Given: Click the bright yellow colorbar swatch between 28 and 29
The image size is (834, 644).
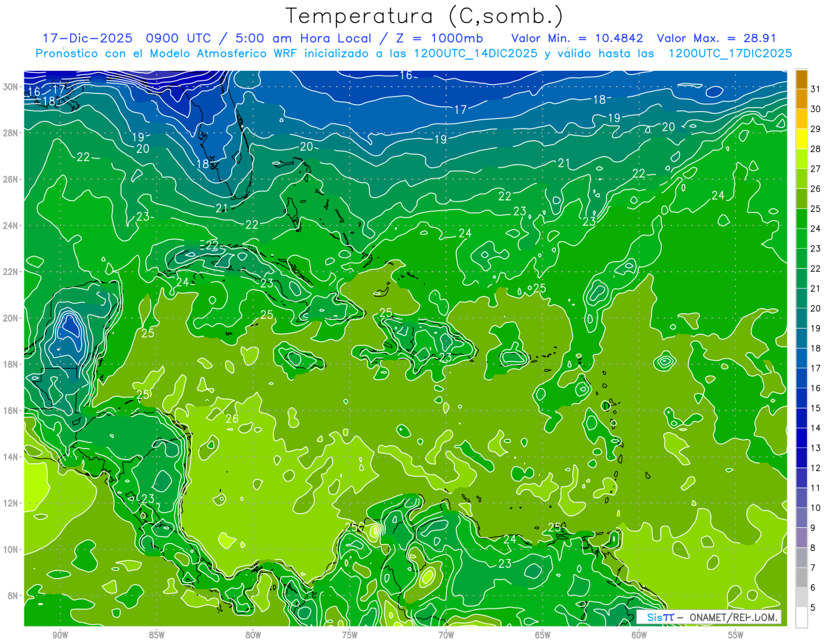Looking at the screenshot, I should click(801, 139).
